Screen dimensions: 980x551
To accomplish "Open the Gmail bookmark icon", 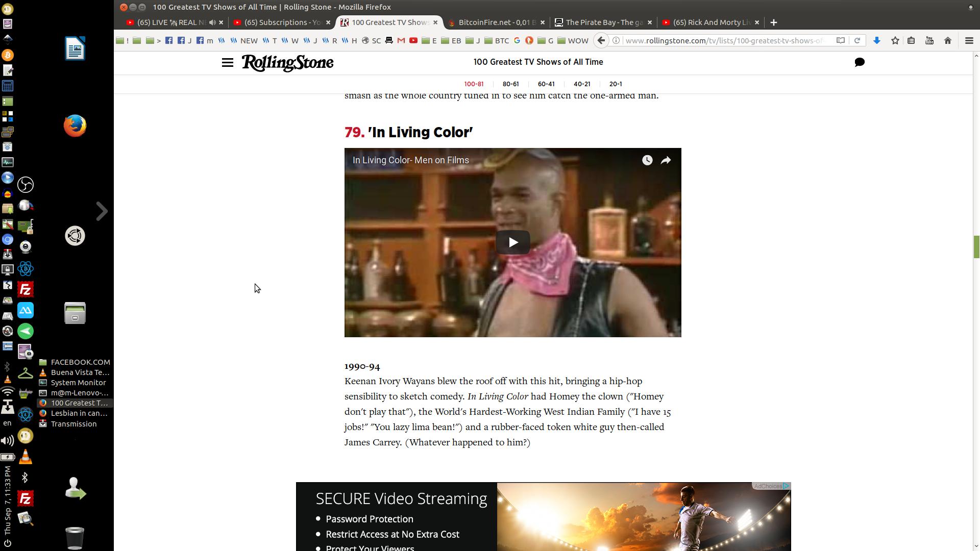I will coord(401,41).
